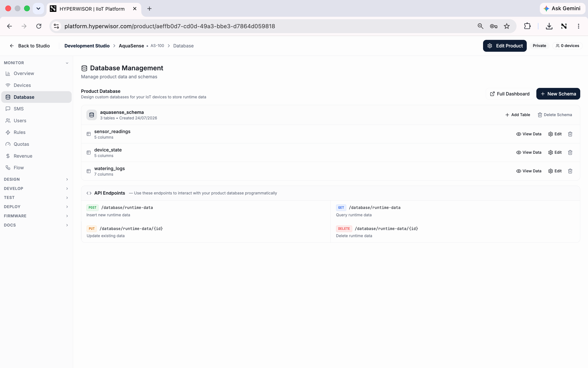Viewport: 588px width, 368px height.
Task: Open a new browser tab
Action: 149,9
